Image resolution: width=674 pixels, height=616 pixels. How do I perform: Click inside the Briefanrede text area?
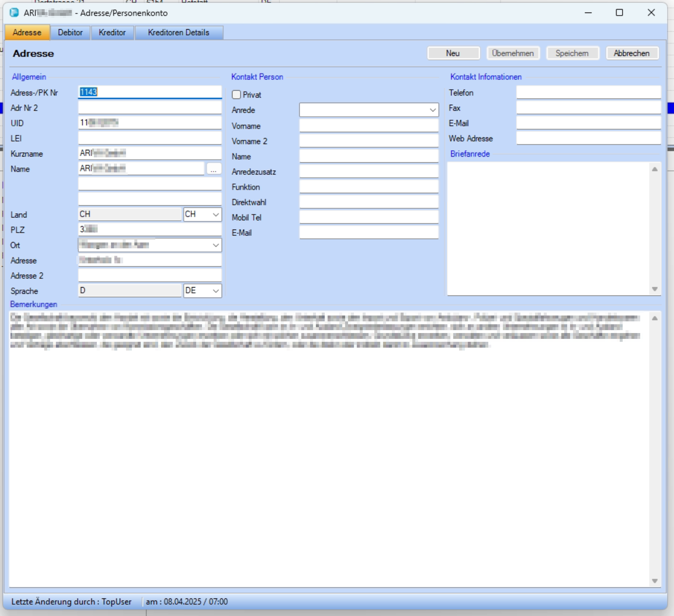click(548, 229)
